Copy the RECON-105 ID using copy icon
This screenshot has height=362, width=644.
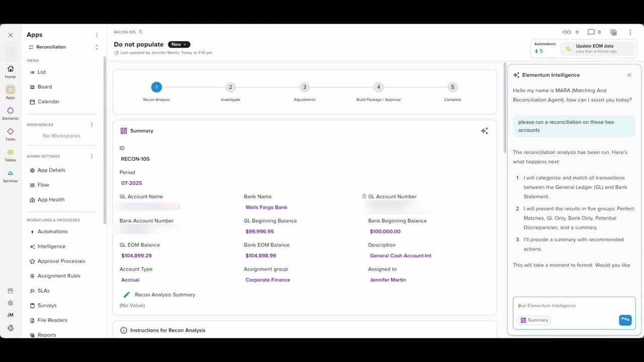point(141,32)
